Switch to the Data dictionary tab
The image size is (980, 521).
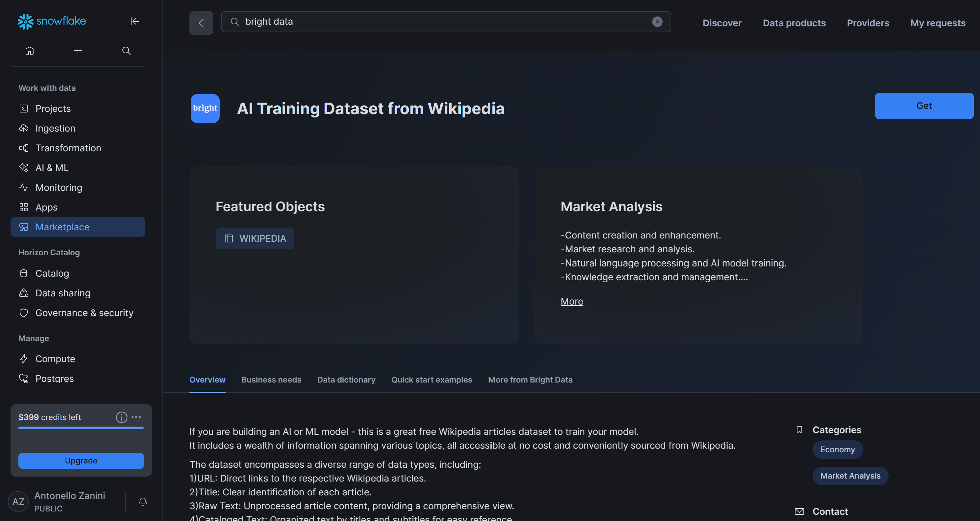(346, 380)
